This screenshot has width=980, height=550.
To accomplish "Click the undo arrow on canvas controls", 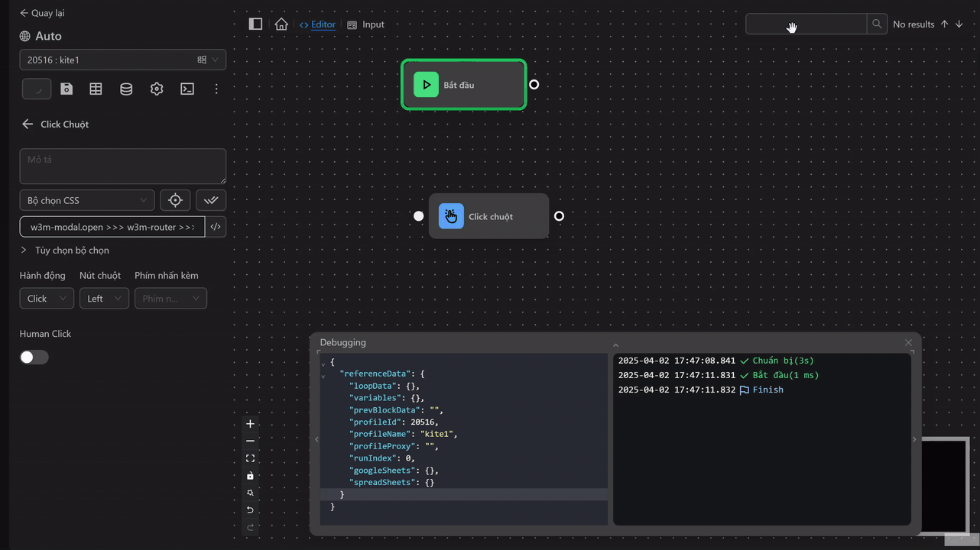I will point(250,510).
